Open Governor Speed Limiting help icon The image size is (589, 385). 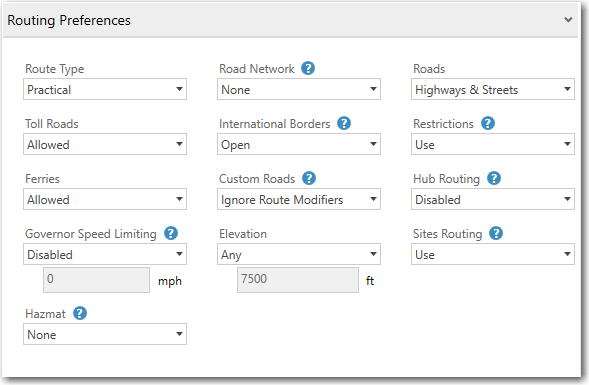(x=171, y=233)
